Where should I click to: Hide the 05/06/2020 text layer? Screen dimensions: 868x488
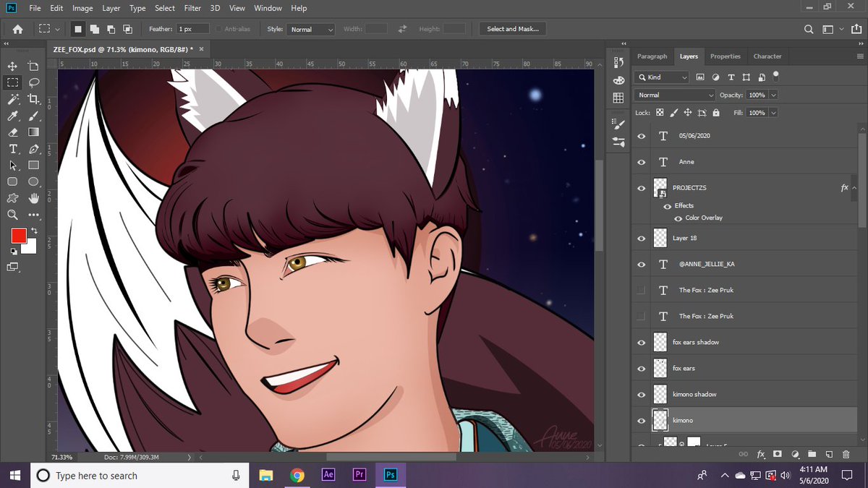click(x=641, y=136)
